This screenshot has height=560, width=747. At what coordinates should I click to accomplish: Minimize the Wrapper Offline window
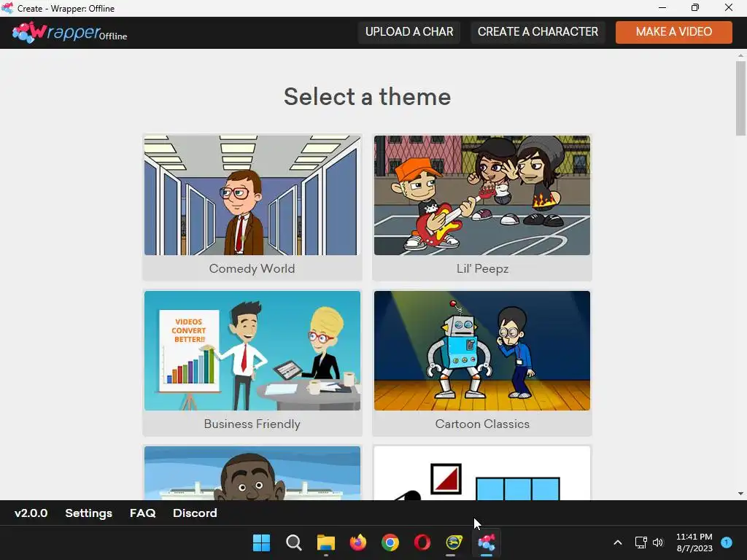tap(662, 7)
